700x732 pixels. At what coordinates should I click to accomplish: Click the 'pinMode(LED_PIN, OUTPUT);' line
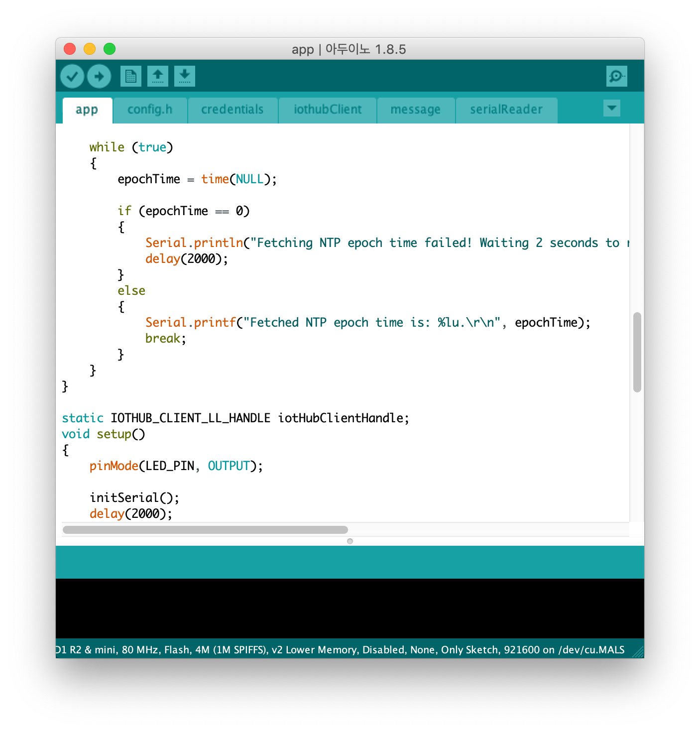(x=176, y=466)
